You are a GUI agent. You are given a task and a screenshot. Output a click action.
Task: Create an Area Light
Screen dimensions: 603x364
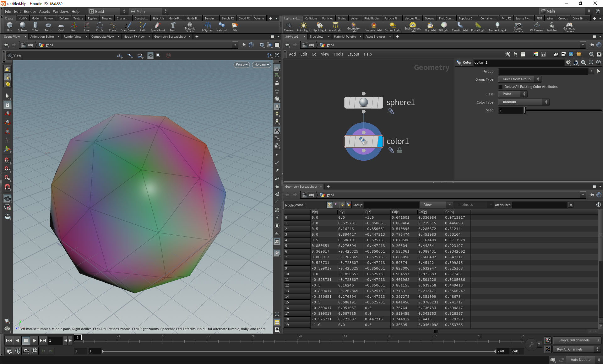[335, 27]
